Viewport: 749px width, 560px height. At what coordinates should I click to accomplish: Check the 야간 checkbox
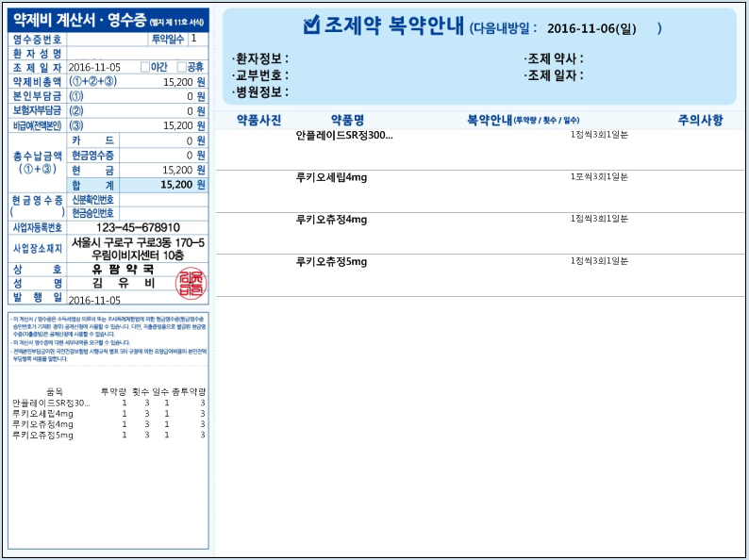[x=144, y=67]
